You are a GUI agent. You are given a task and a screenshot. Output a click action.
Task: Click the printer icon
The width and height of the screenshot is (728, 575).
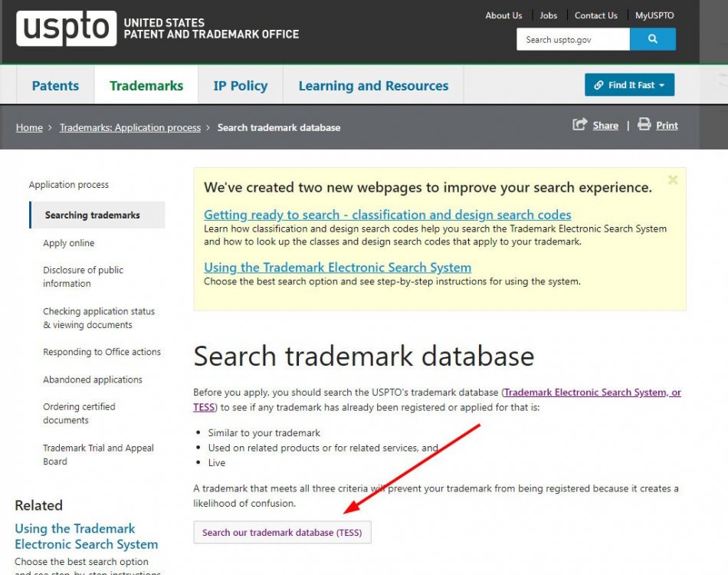coord(644,124)
